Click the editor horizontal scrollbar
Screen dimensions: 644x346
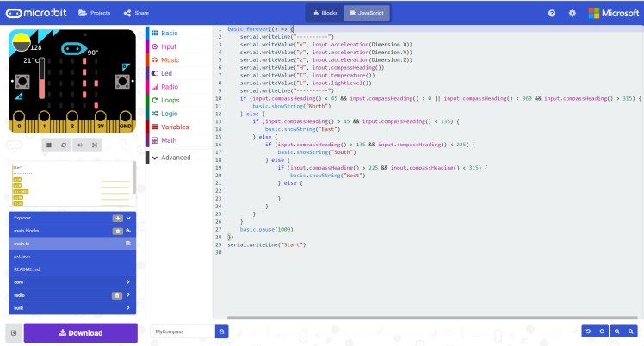coord(432,318)
